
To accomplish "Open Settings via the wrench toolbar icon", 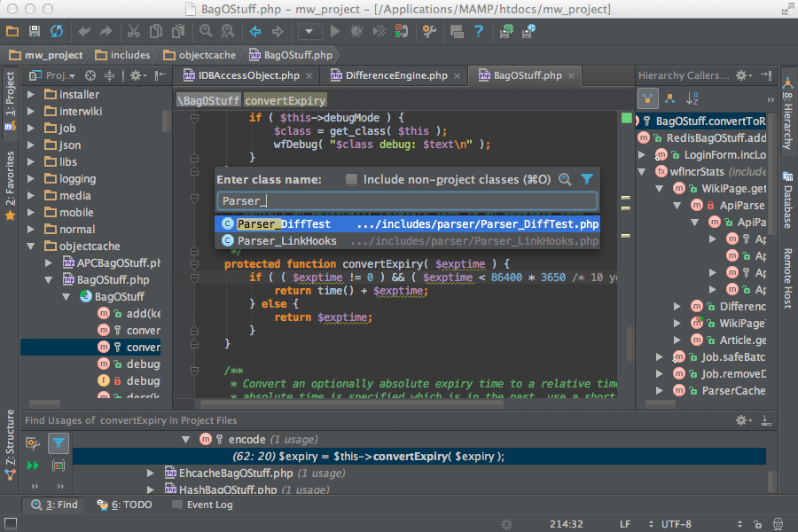I will coord(430,31).
